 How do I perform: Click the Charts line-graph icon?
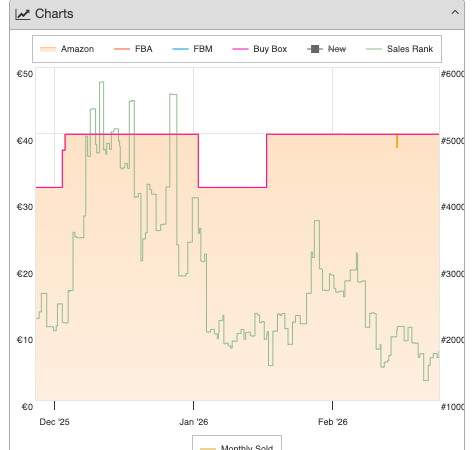23,14
